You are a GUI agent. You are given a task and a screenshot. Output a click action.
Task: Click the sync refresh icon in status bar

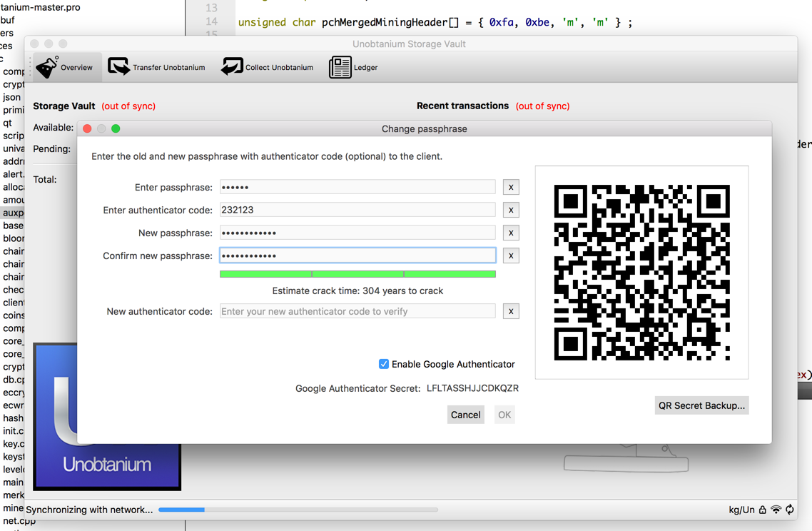coord(789,510)
